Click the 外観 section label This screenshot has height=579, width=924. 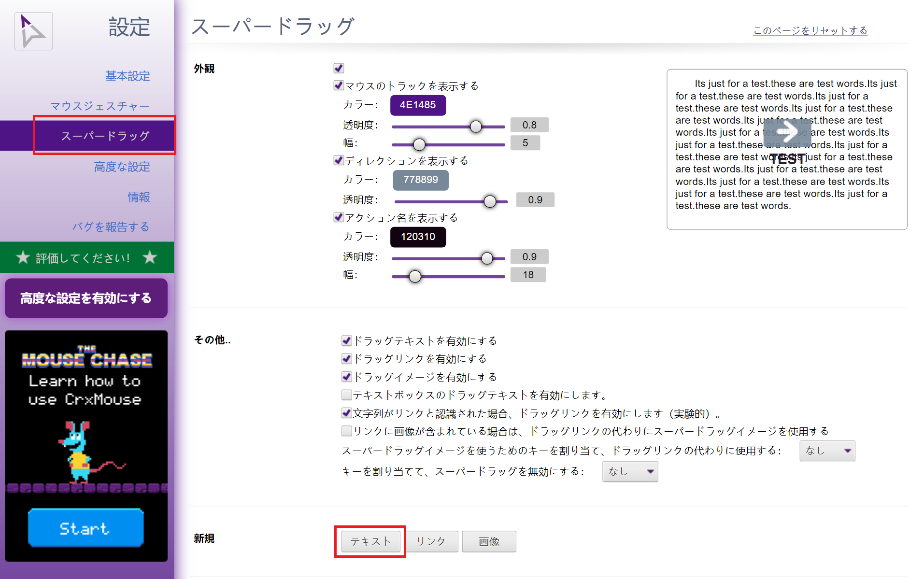(204, 69)
